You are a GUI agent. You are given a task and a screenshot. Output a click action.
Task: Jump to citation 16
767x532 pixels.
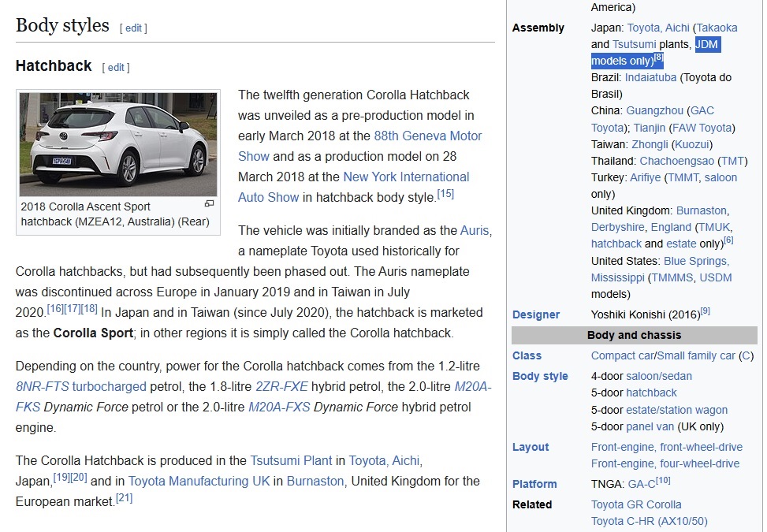coord(55,308)
